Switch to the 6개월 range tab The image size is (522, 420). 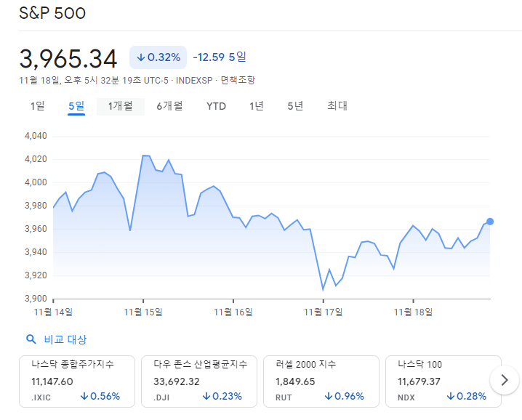point(170,106)
